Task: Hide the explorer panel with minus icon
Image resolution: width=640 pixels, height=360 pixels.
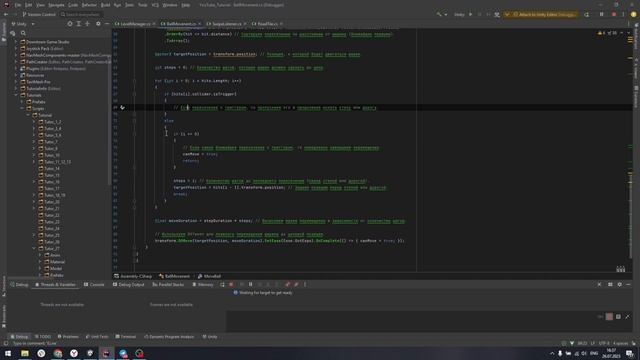Action: 107,24
